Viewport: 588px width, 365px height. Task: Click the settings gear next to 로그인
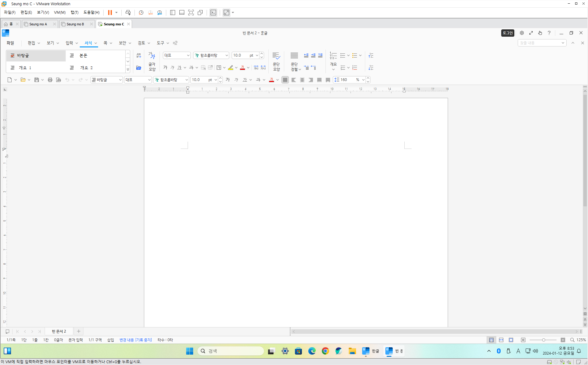(522, 33)
